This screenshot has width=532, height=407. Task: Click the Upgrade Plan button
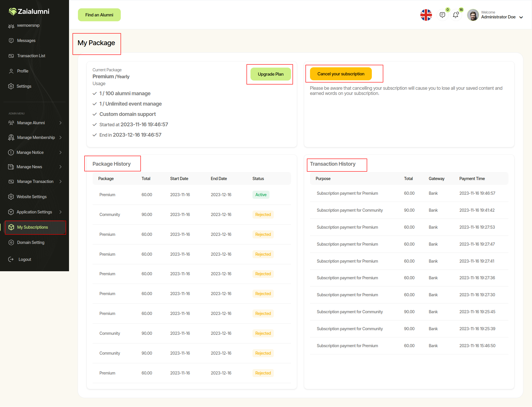click(271, 74)
